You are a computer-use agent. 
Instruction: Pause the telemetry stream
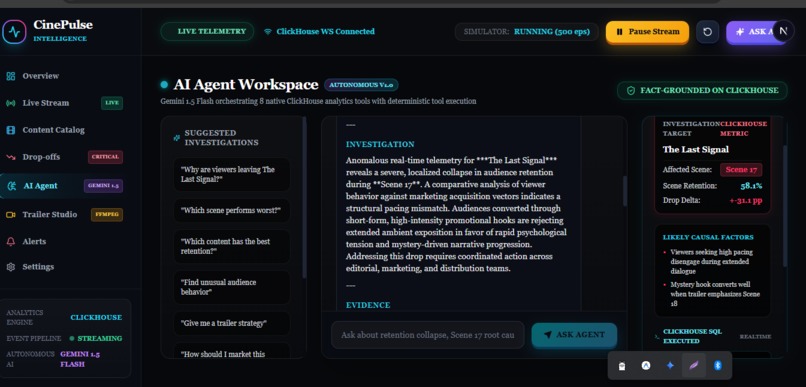pos(647,32)
